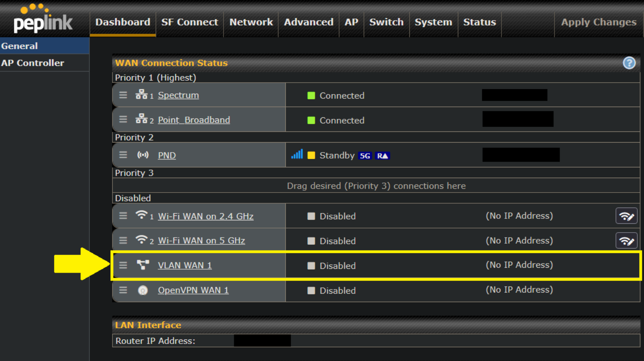This screenshot has height=361, width=644.
Task: Grab the VLAN WAN 1 drag handle
Action: point(123,265)
